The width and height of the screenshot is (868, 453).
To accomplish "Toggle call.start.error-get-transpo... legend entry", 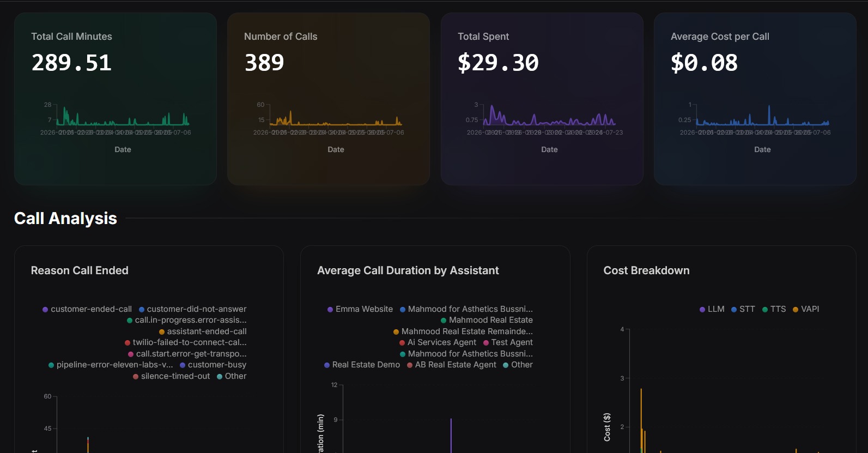I will [187, 354].
